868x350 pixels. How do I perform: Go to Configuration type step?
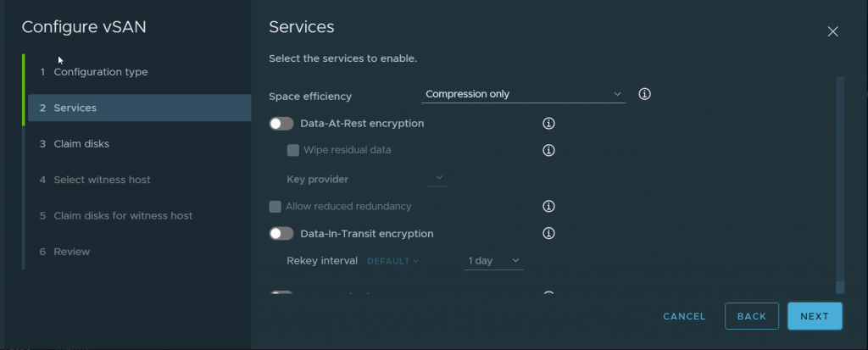pos(100,72)
